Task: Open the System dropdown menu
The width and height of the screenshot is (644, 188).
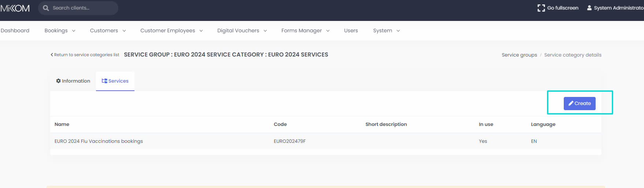Action: click(386, 30)
